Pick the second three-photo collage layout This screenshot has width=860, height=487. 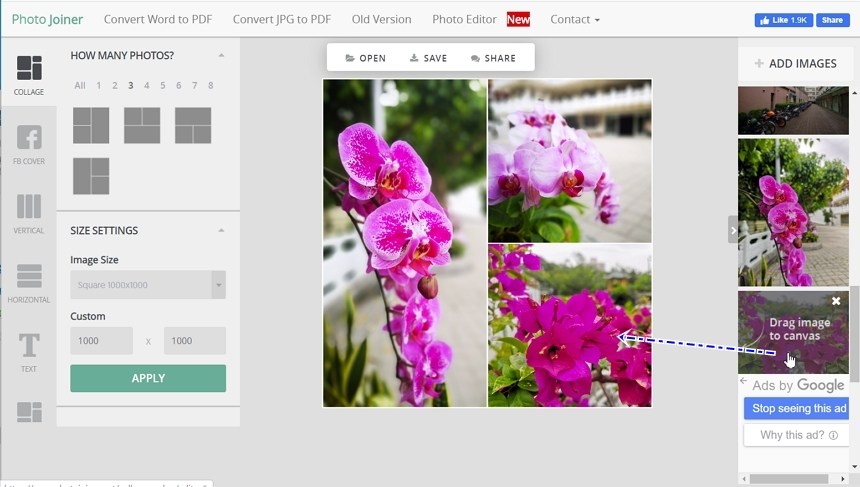[142, 126]
